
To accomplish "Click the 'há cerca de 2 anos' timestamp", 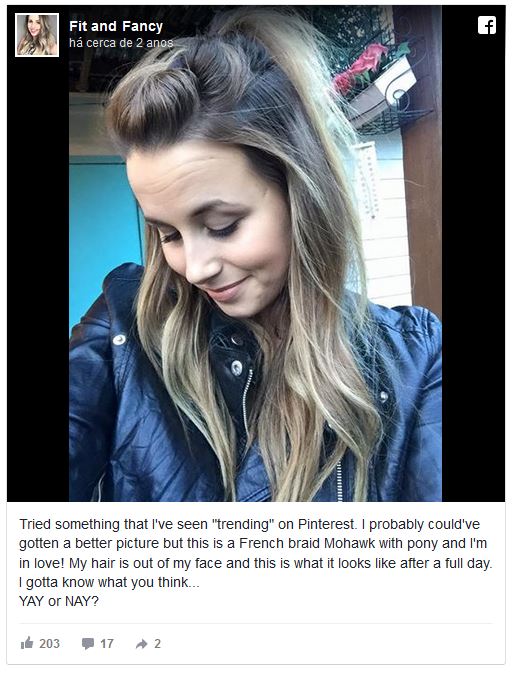I will pyautogui.click(x=121, y=43).
